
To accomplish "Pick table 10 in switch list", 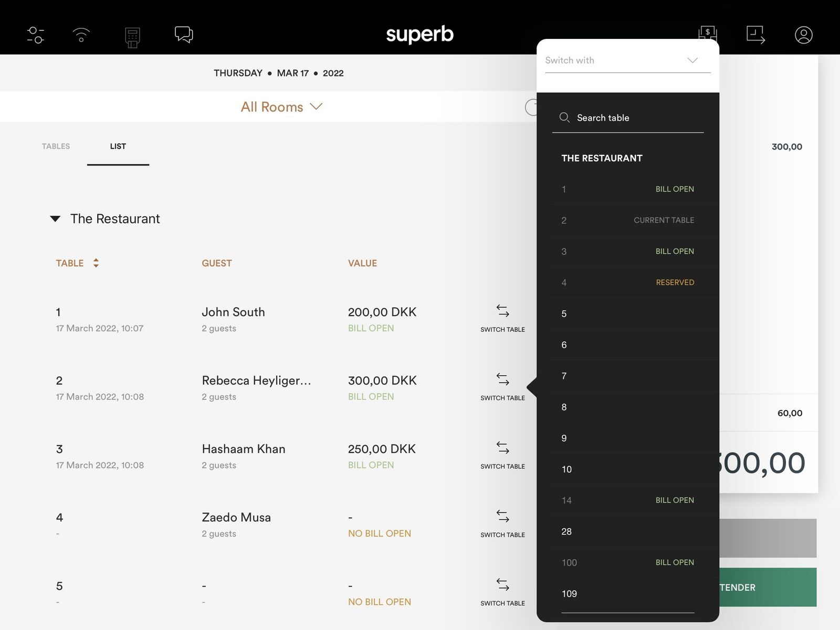I will point(627,469).
